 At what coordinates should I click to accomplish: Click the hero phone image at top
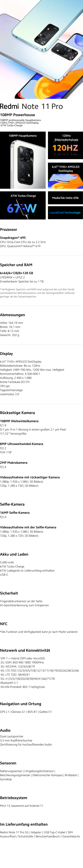point(41,49)
